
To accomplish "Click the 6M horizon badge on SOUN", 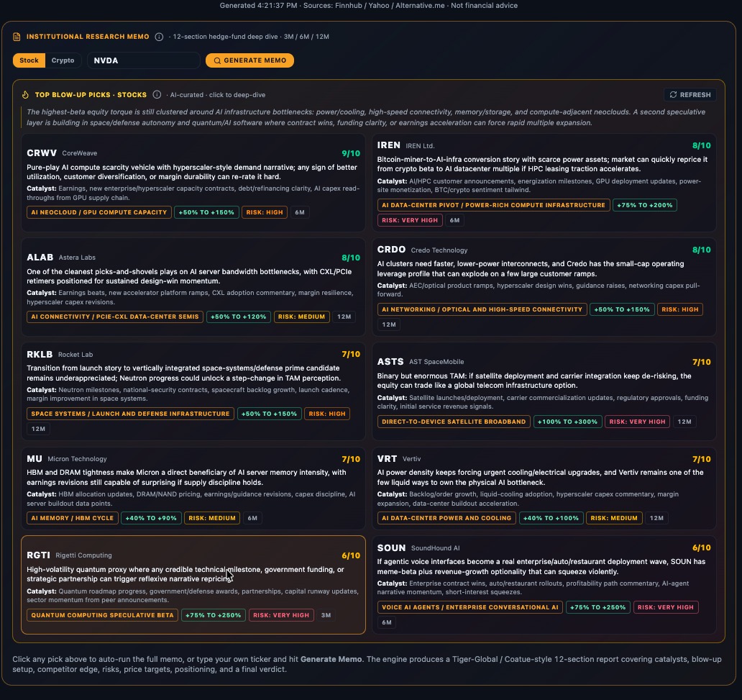I will (387, 622).
